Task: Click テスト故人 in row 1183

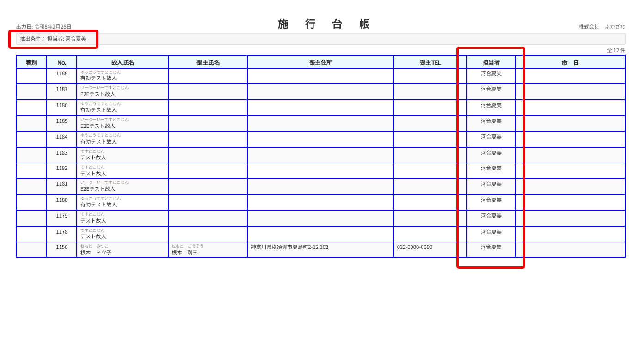Action: (93, 157)
